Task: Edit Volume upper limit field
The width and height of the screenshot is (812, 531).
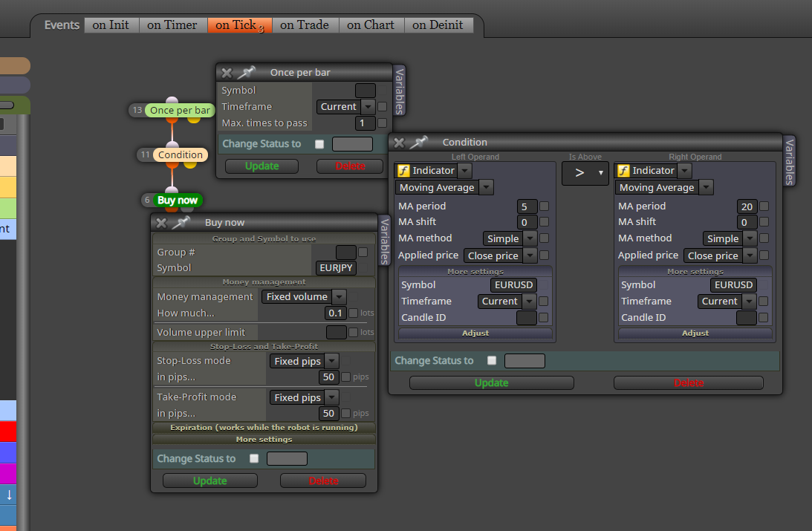Action: pyautogui.click(x=336, y=332)
